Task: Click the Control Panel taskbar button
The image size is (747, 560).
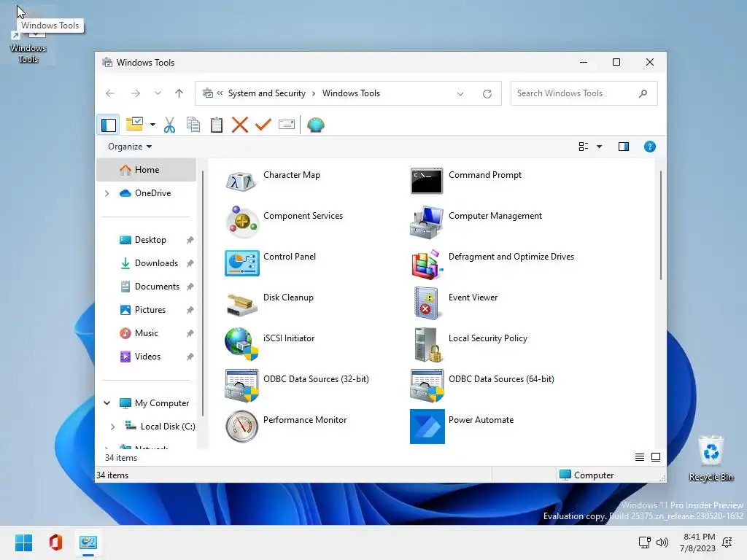Action: (88, 542)
